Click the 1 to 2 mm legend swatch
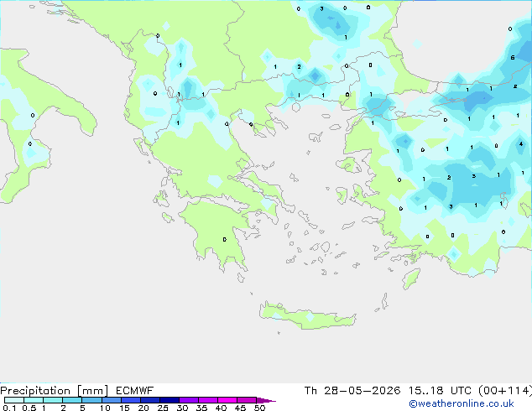 point(53,400)
